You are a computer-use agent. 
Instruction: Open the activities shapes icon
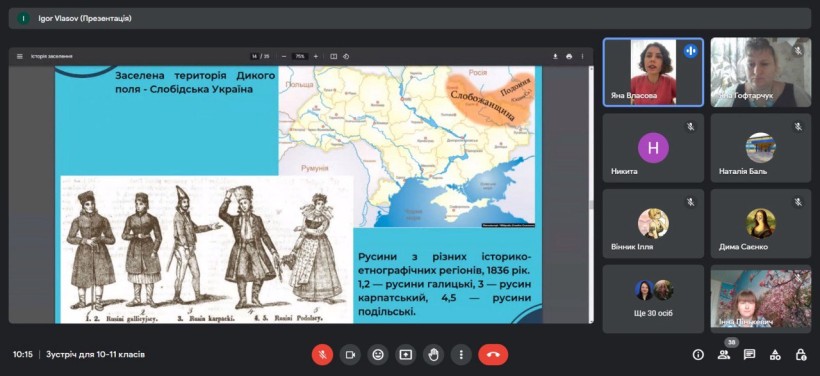click(x=775, y=355)
